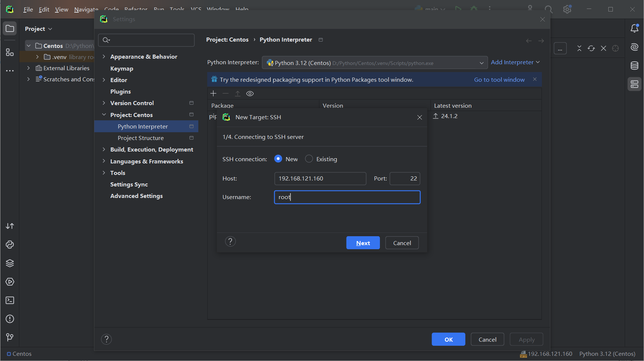Click the Settings search field
Viewport: 644px width, 361px height.
tap(146, 40)
